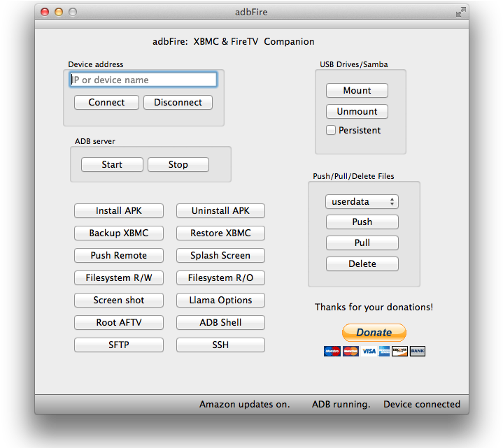Click the PayPal Donate button
This screenshot has width=503, height=448.
[x=374, y=332]
